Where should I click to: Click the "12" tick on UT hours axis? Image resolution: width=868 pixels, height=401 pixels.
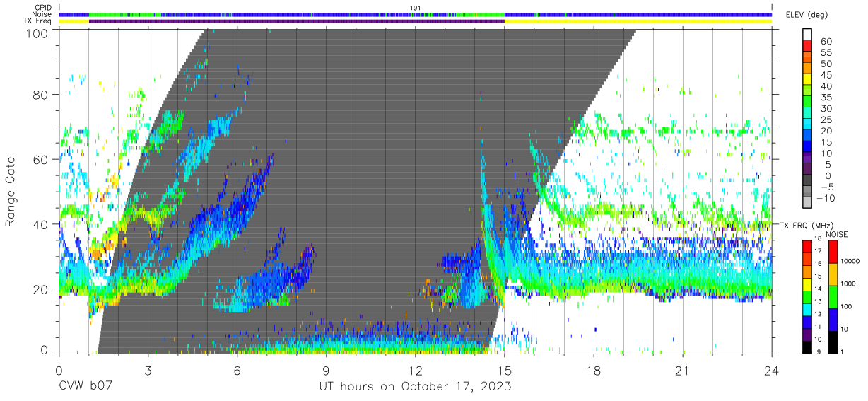[x=416, y=371]
